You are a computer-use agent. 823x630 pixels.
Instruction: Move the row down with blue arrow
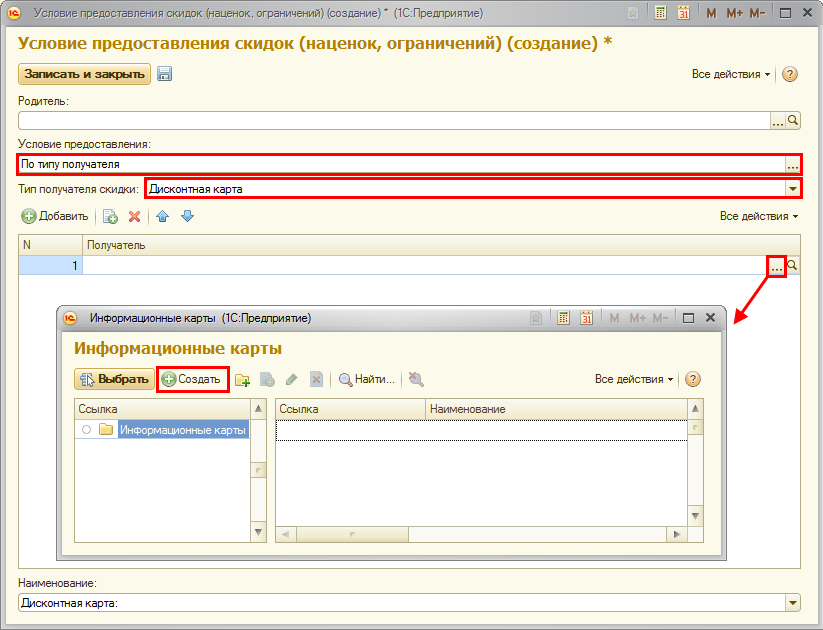coord(187,216)
